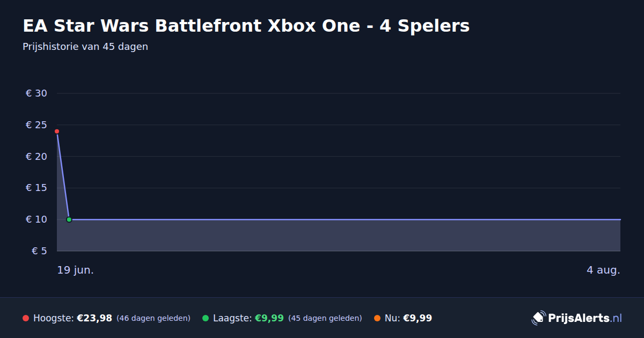Click the red highest-price point on chart
The width and height of the screenshot is (644, 338).
(57, 131)
